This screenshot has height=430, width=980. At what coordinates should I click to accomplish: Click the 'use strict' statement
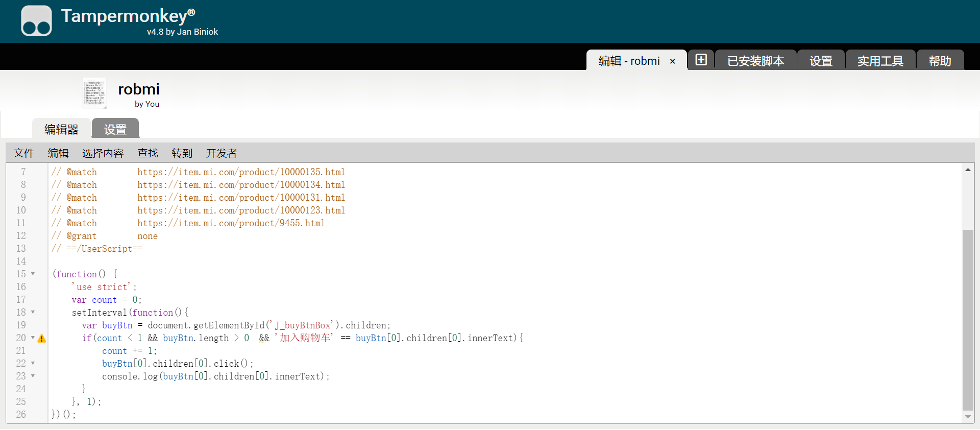(x=104, y=287)
